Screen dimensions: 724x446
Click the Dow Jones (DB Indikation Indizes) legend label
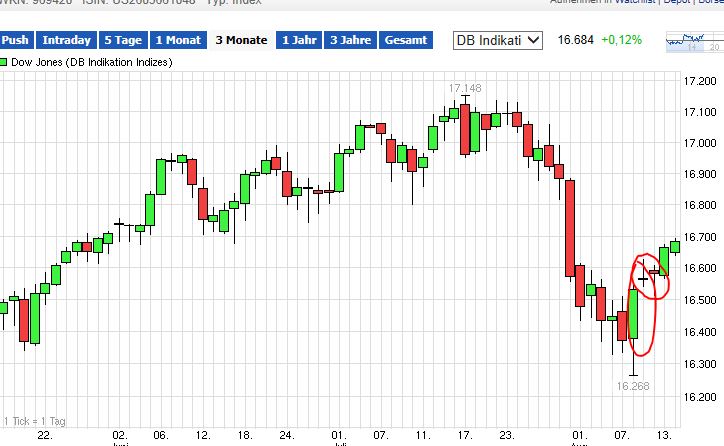point(91,62)
